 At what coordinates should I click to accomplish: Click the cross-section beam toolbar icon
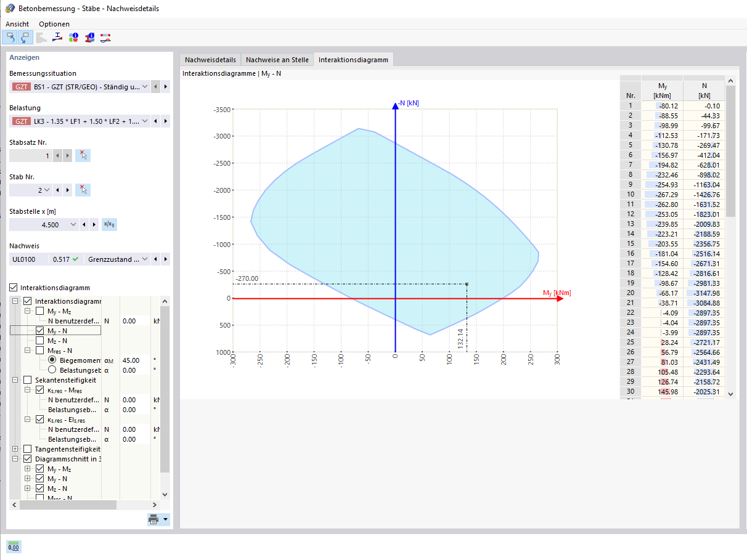(x=57, y=38)
